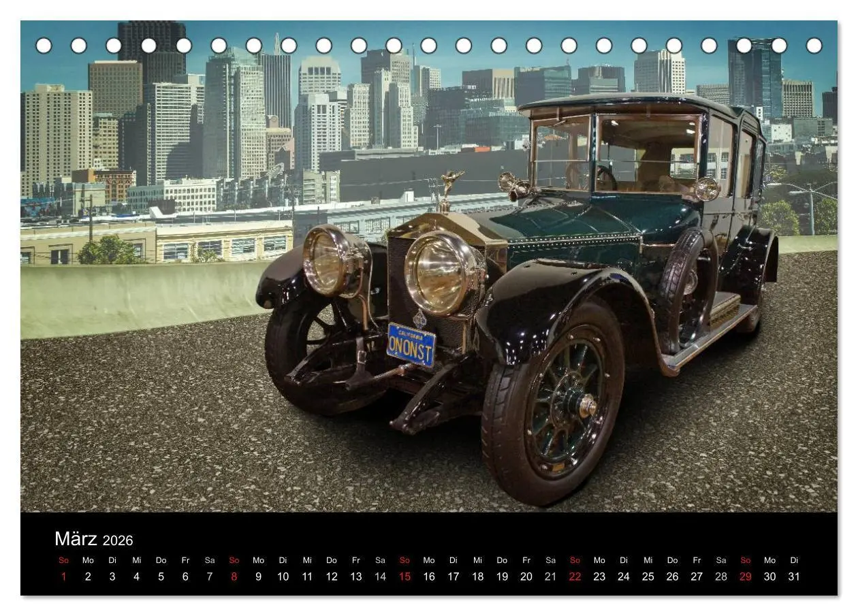Select date 20 on the calendar strip
858x616 pixels.
(x=526, y=577)
